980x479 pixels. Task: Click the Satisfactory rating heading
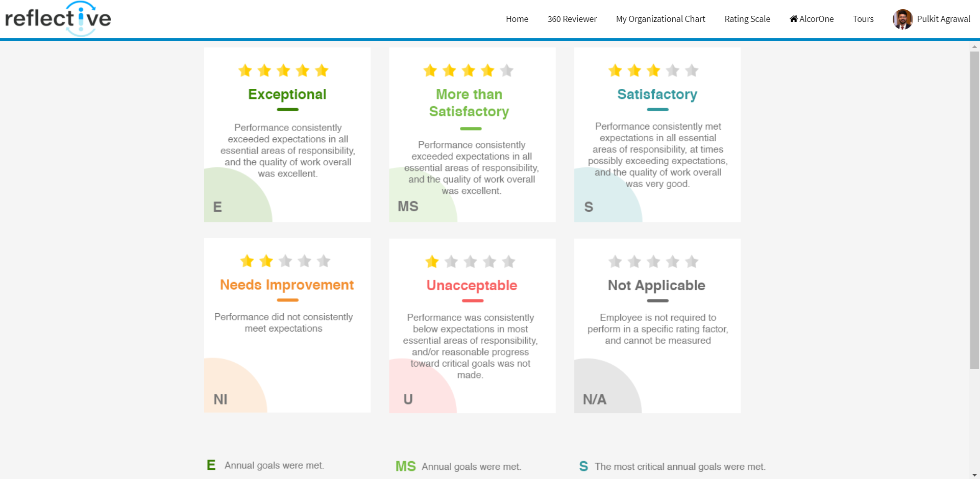657,94
